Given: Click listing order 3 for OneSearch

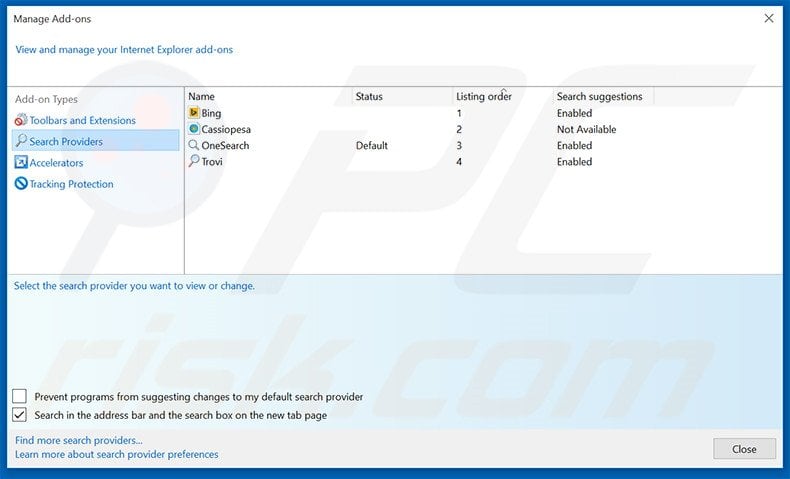Looking at the screenshot, I should [x=459, y=146].
